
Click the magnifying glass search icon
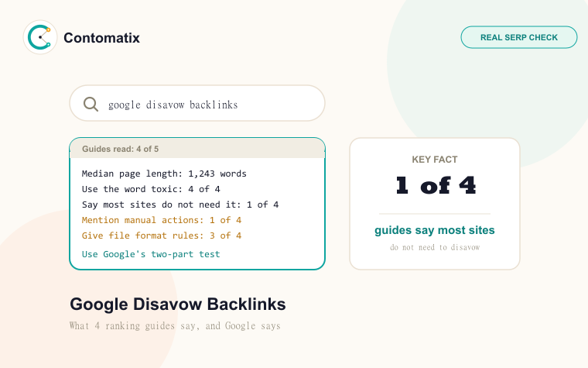(x=91, y=104)
